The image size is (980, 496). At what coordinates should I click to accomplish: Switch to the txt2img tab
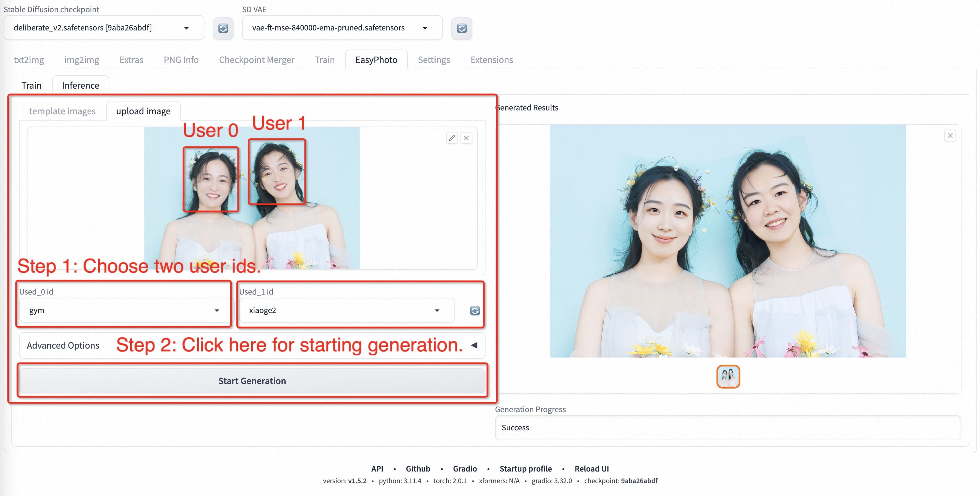(x=29, y=60)
